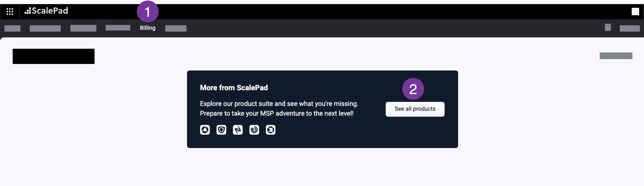Select the tab immediately after Billing
644x186 pixels.
click(176, 29)
